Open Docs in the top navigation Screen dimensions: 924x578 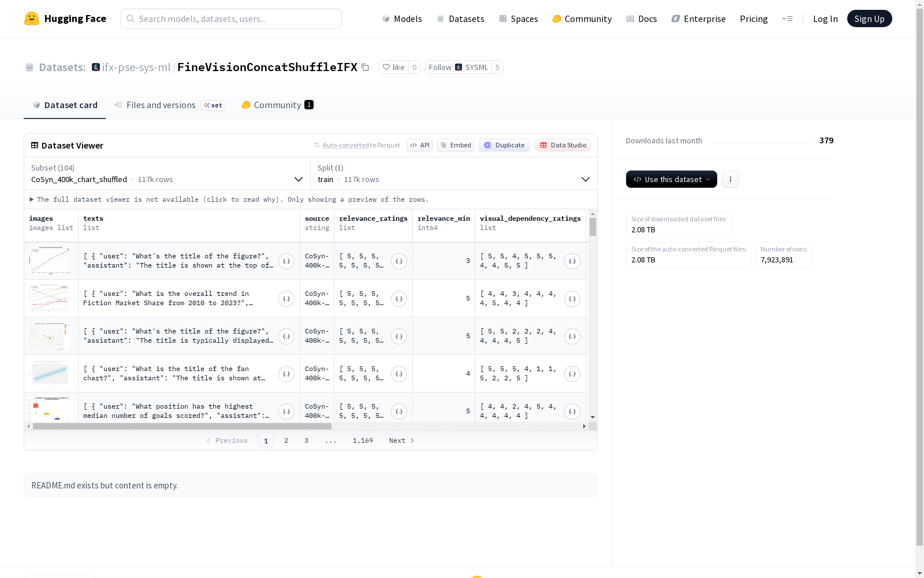click(x=642, y=18)
